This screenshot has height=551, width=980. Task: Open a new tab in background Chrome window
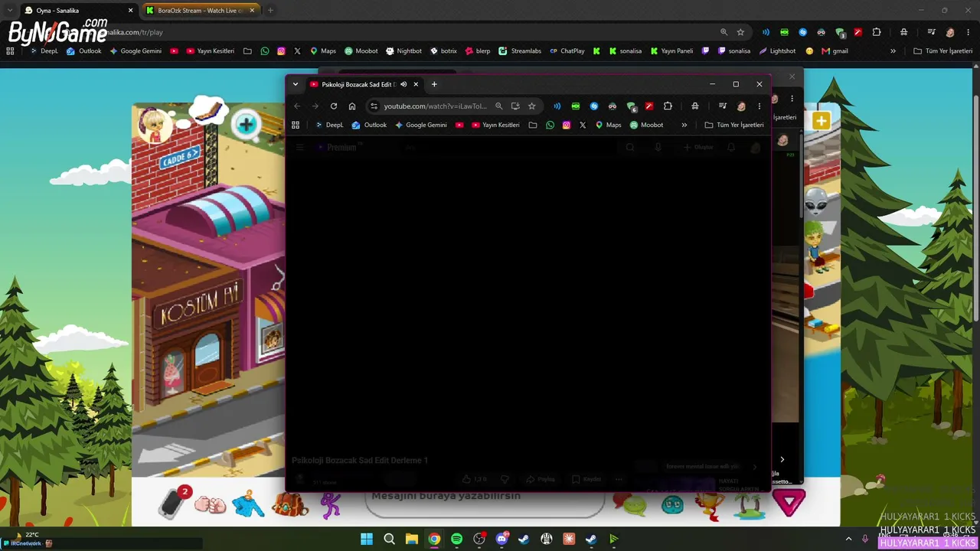(x=270, y=11)
